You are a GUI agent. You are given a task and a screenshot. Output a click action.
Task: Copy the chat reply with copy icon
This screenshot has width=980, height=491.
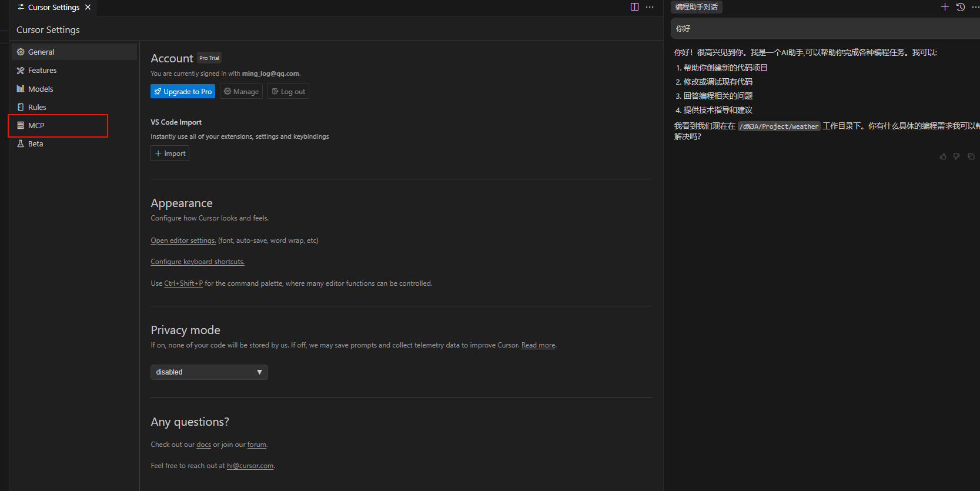(971, 156)
